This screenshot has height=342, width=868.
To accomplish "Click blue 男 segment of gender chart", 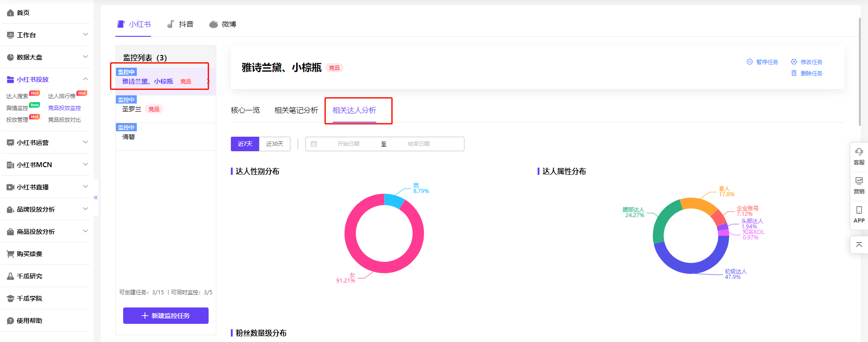I will (394, 200).
